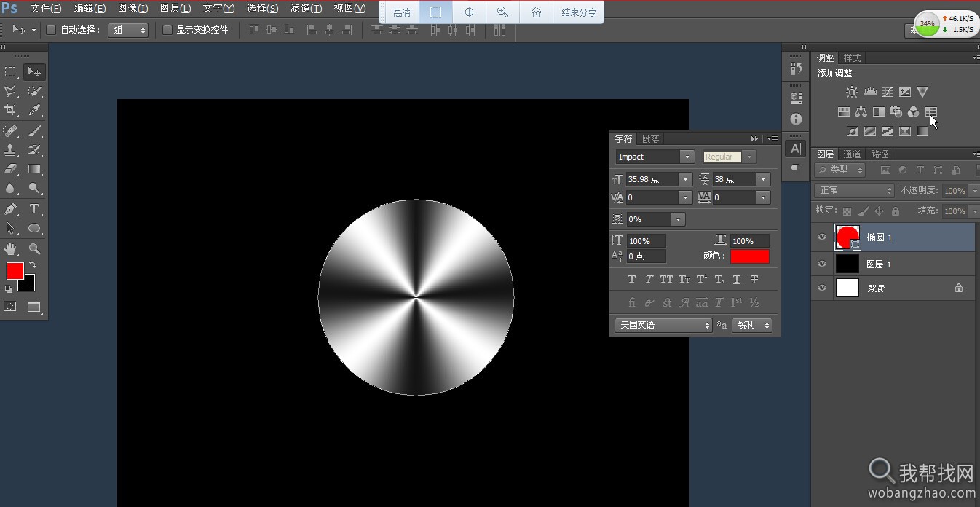The image size is (980, 507).
Task: Toggle Underline text style
Action: click(x=737, y=279)
